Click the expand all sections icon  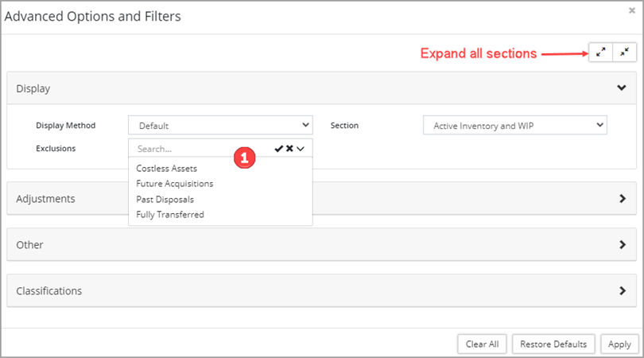click(x=601, y=53)
